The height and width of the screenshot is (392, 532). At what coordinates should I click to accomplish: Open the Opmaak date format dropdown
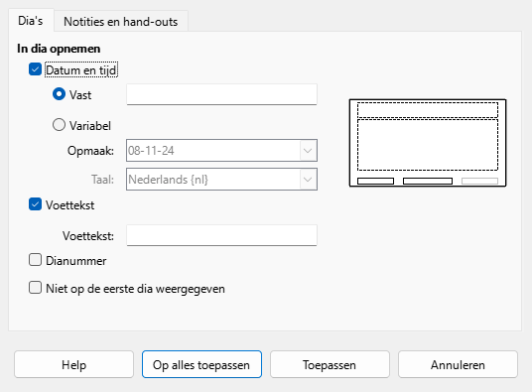[x=222, y=150]
